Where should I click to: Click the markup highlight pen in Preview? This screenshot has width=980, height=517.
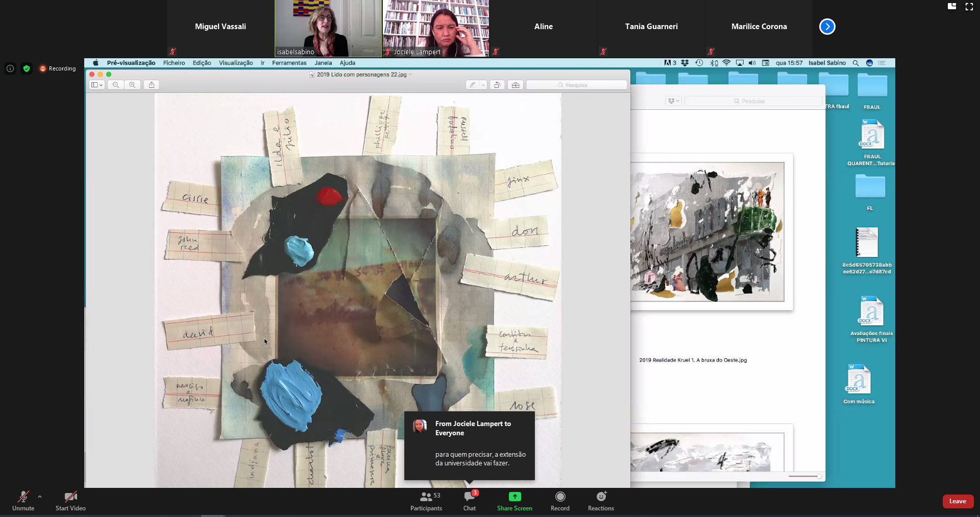(473, 85)
